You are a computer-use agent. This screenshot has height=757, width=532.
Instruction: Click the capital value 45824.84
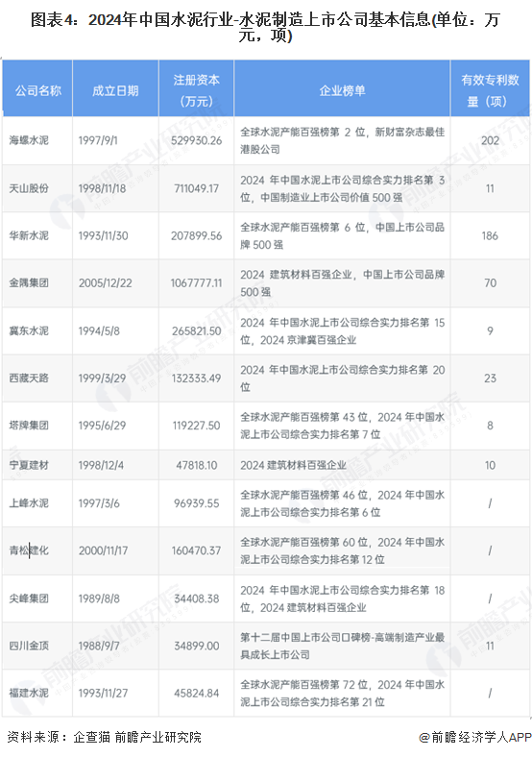click(196, 693)
